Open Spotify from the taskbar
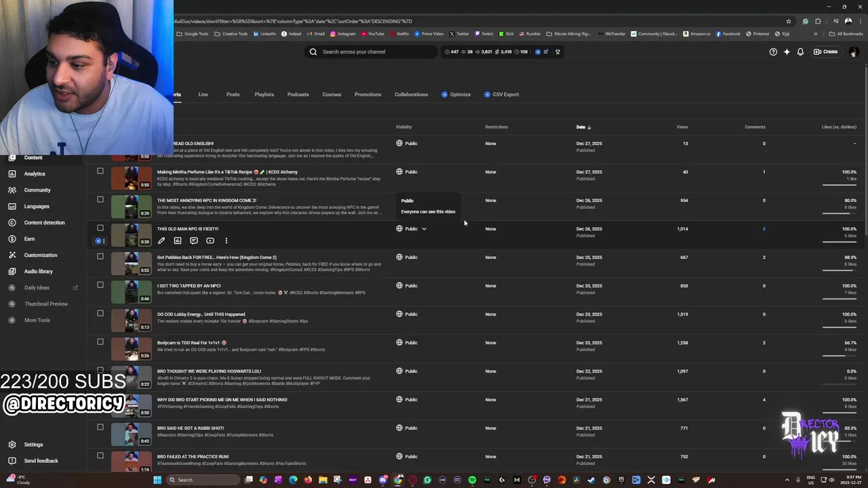The width and height of the screenshot is (868, 488). [472, 480]
